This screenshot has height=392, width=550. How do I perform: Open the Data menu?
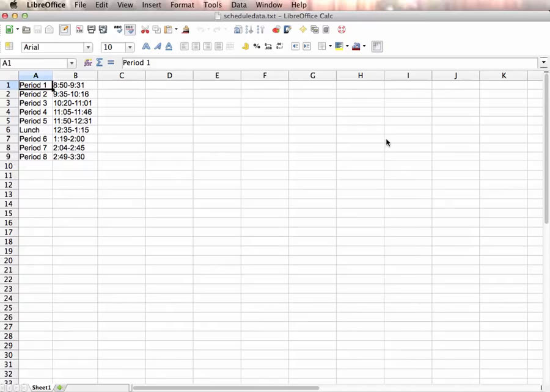(239, 5)
